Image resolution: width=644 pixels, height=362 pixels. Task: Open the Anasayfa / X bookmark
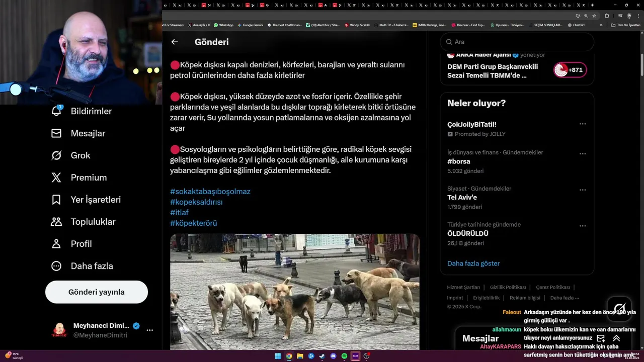click(x=199, y=25)
